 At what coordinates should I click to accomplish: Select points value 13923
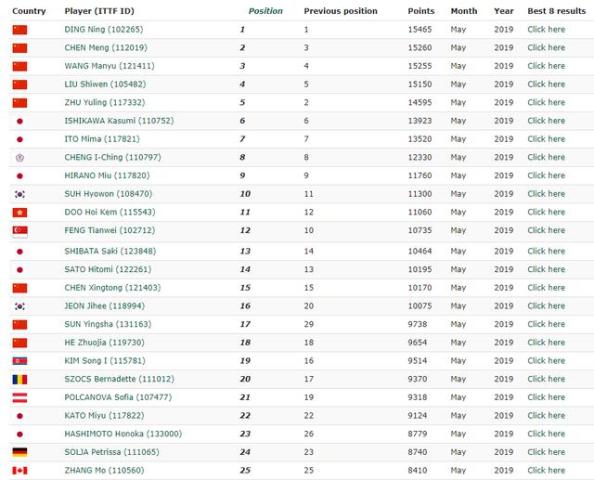420,121
